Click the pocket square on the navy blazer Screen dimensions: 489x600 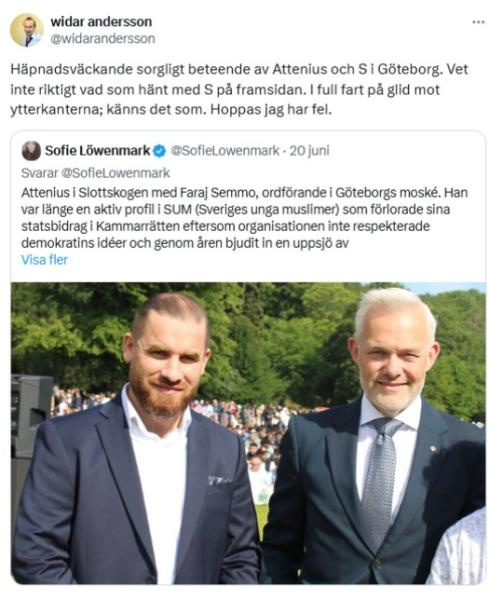[219, 480]
